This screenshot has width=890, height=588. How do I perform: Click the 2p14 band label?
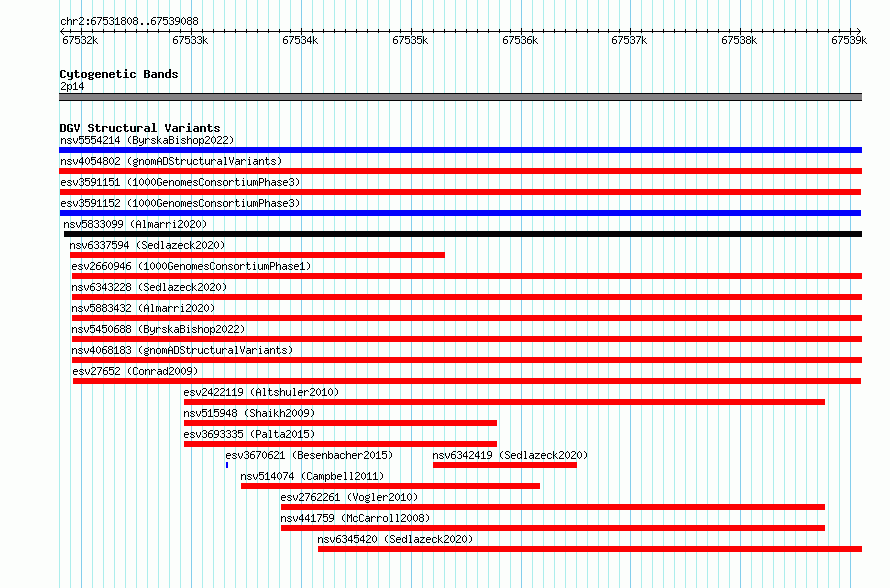[x=72, y=86]
